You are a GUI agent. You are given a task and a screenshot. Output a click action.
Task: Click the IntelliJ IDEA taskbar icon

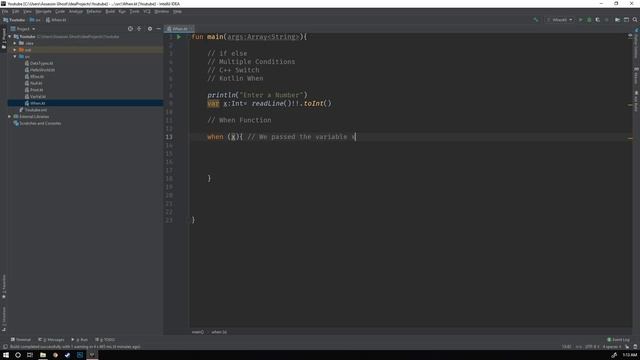(x=92, y=355)
